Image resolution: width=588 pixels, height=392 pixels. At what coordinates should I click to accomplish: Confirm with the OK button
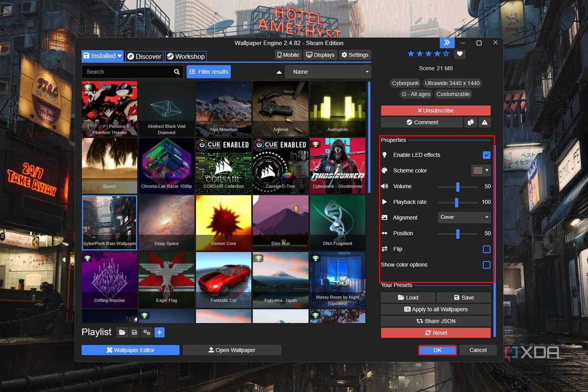coord(438,350)
